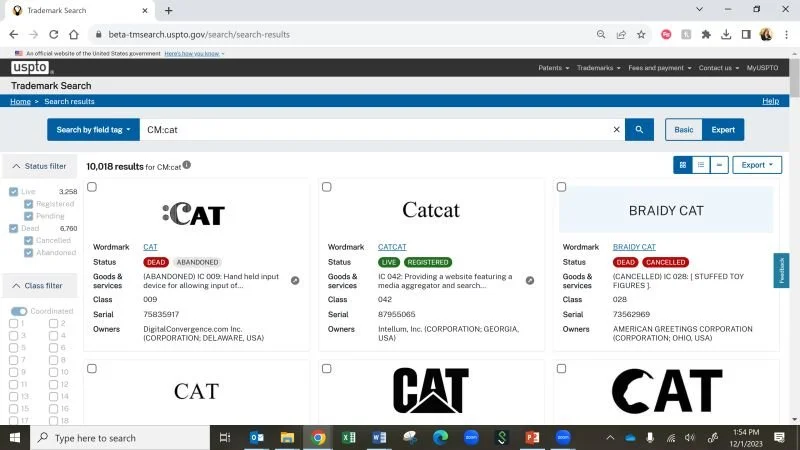Uncheck the Live status filter

14,192
